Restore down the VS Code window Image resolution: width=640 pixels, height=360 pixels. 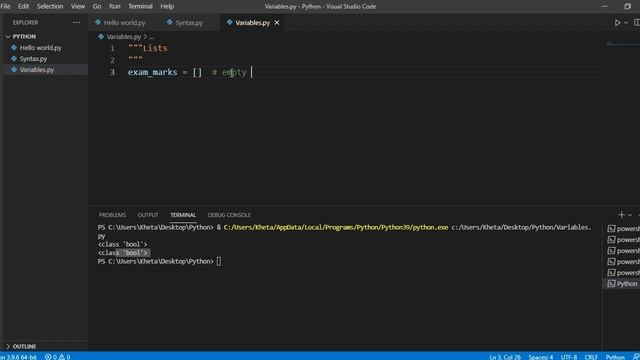click(x=627, y=7)
